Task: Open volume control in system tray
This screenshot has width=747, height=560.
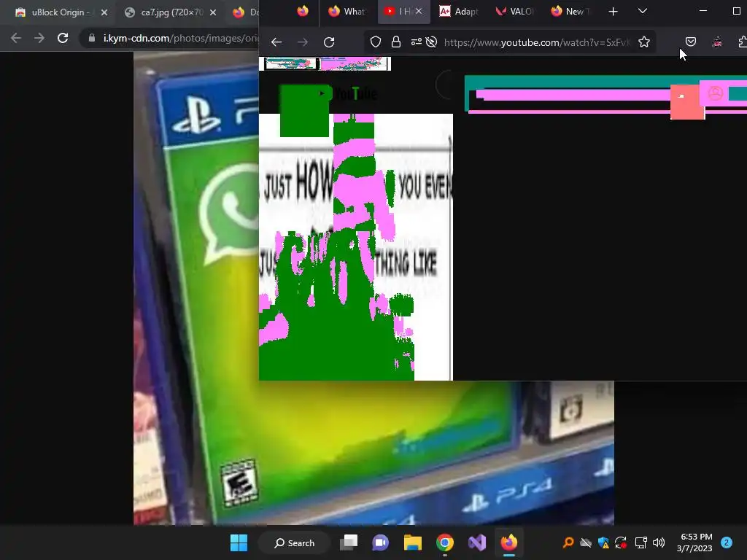Action: click(x=659, y=542)
